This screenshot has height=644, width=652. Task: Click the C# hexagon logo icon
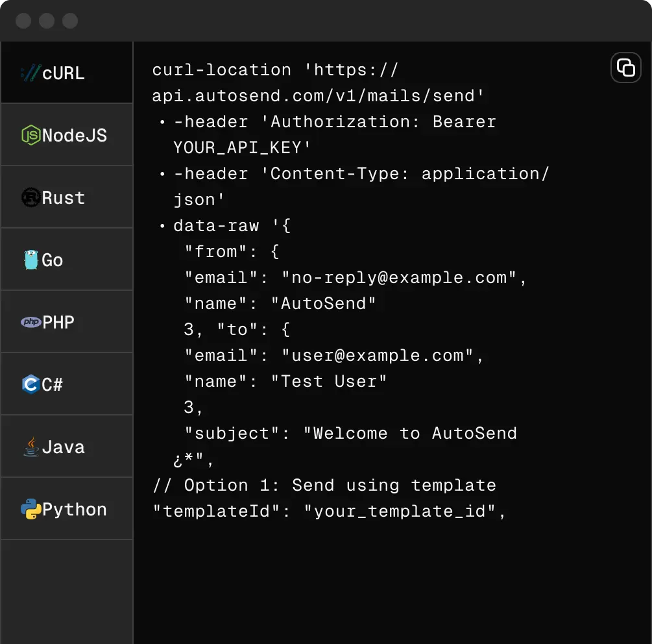tap(30, 384)
